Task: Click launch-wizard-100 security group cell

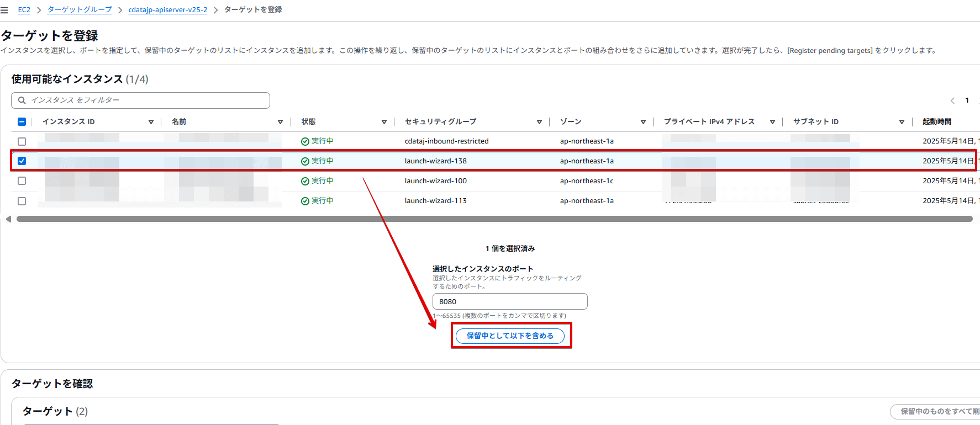Action: (x=436, y=181)
